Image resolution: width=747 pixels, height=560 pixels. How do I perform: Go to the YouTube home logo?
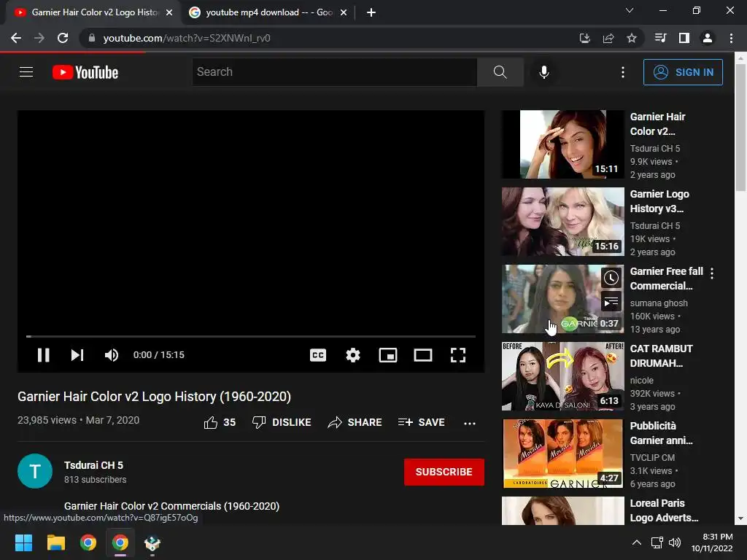(85, 72)
